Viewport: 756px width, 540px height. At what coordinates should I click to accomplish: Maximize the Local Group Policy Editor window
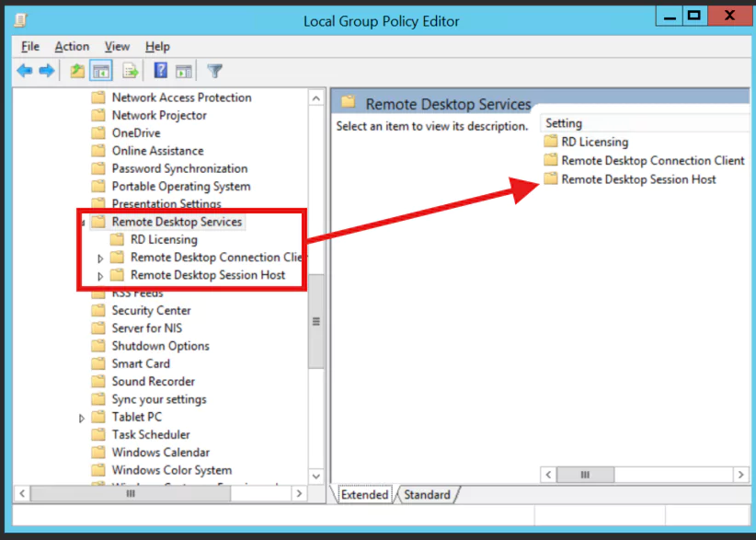(x=694, y=16)
